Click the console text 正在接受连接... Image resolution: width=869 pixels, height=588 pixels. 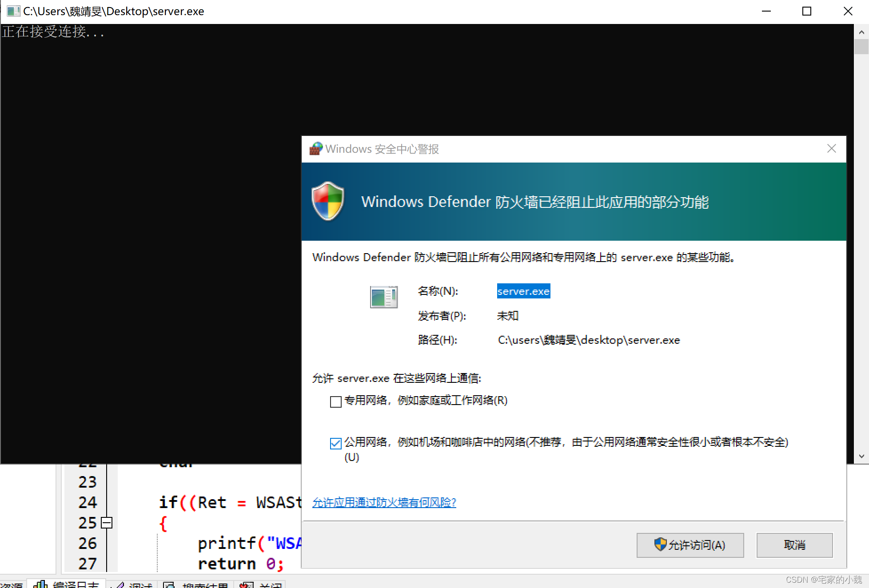point(53,32)
